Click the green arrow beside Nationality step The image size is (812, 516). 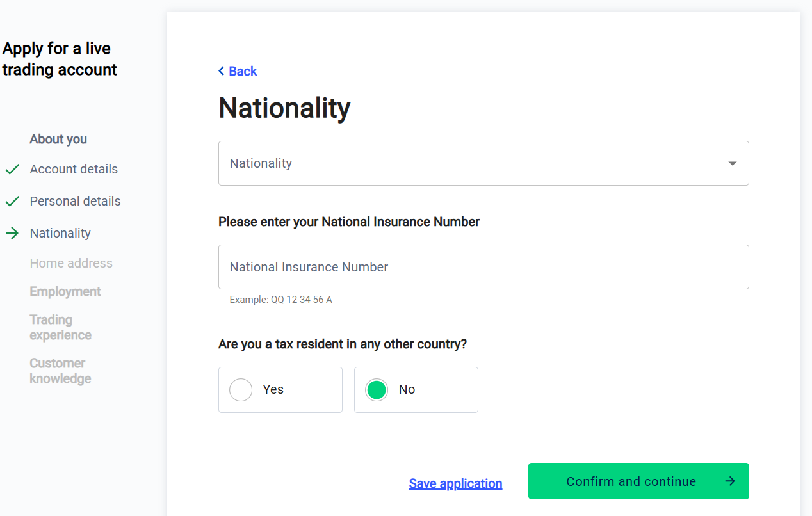12,233
